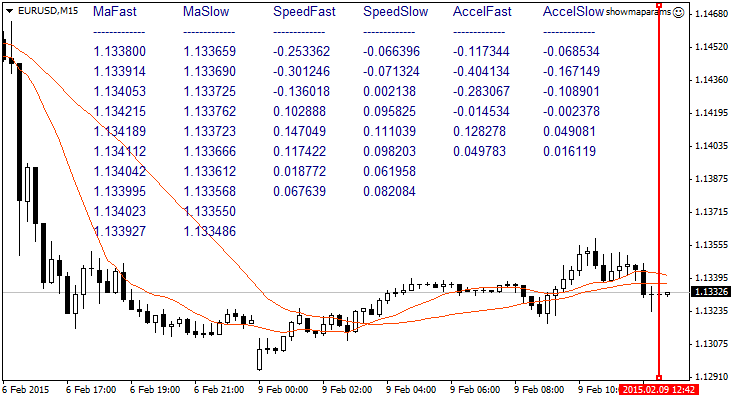The height and width of the screenshot is (396, 731).
Task: Click the current price label 1.13326
Action: (x=710, y=292)
